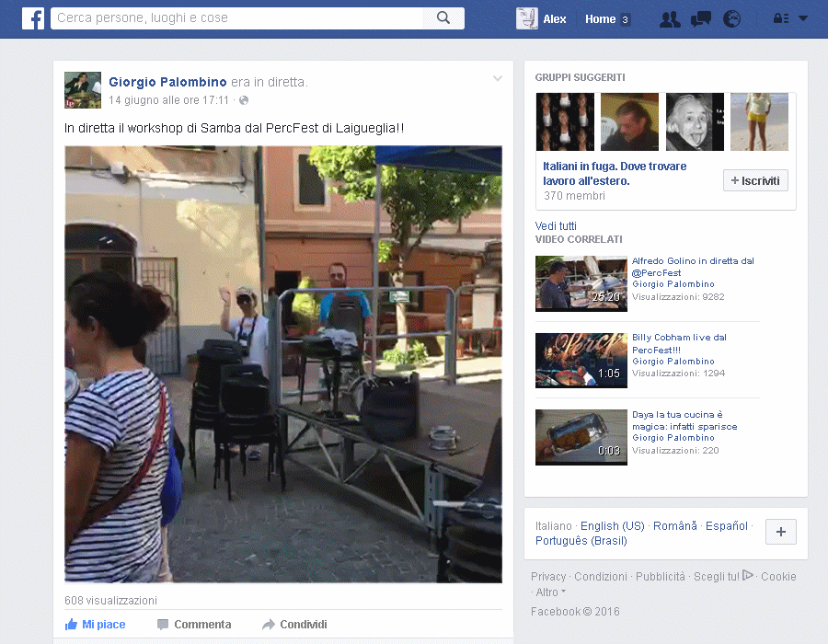The width and height of the screenshot is (828, 644).
Task: Open Condizioni footer link
Action: (601, 577)
